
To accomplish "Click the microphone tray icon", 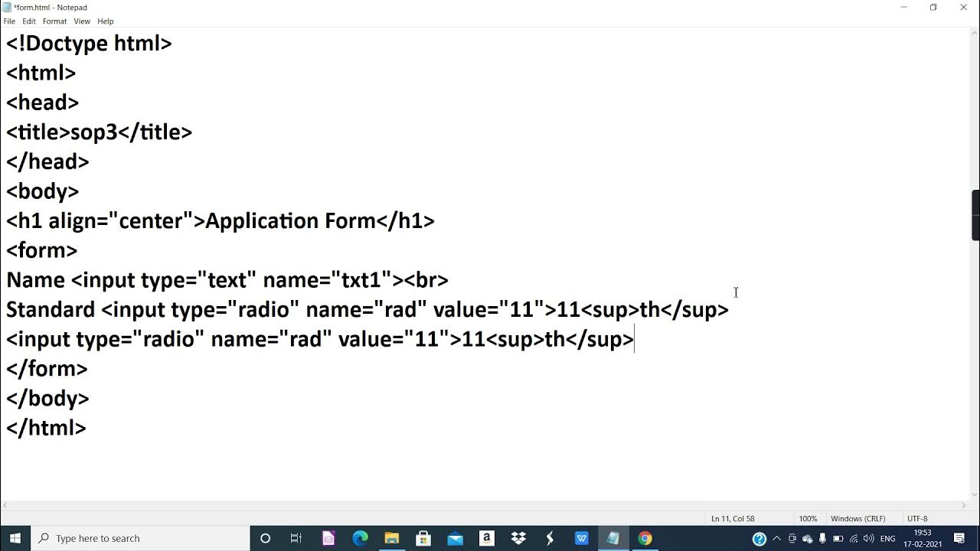I will 823,539.
